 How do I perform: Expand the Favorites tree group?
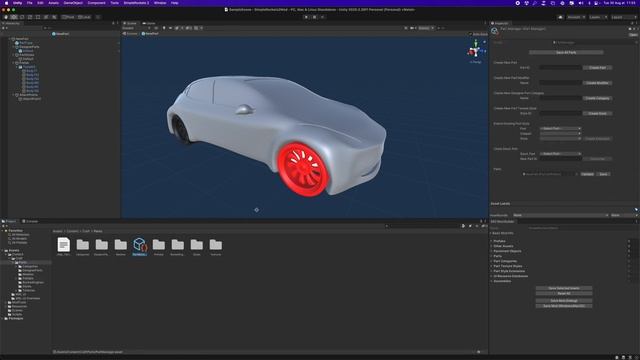2,231
